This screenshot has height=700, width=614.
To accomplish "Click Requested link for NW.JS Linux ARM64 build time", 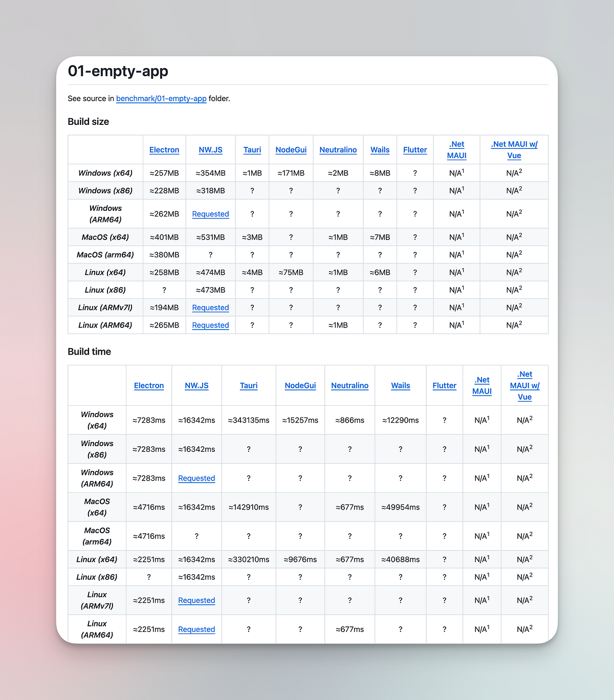I will [196, 629].
